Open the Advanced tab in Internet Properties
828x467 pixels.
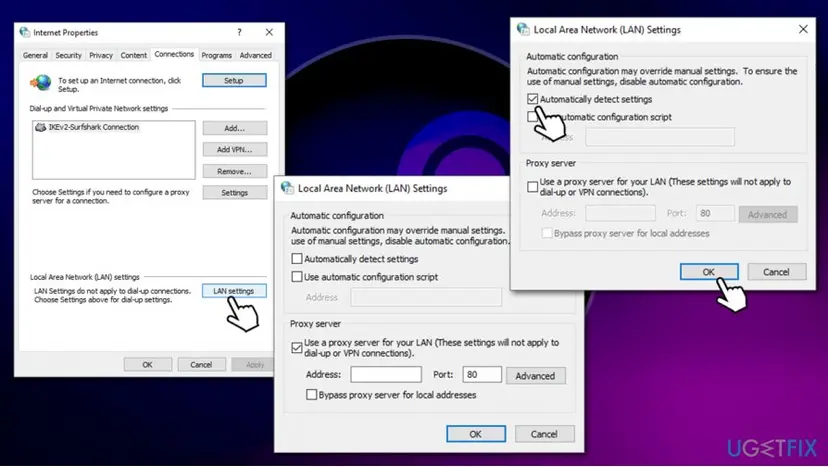(x=256, y=55)
